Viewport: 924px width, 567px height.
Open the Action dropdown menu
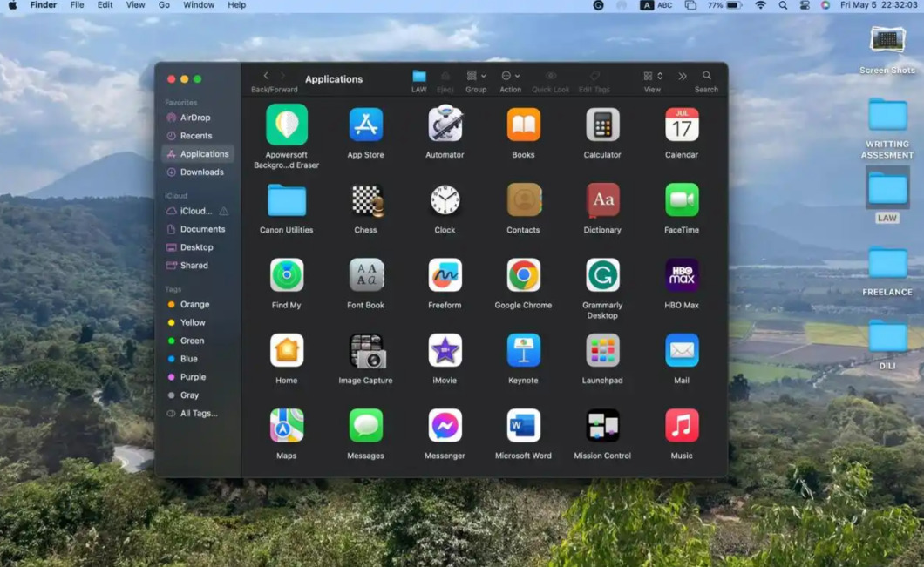tap(510, 76)
